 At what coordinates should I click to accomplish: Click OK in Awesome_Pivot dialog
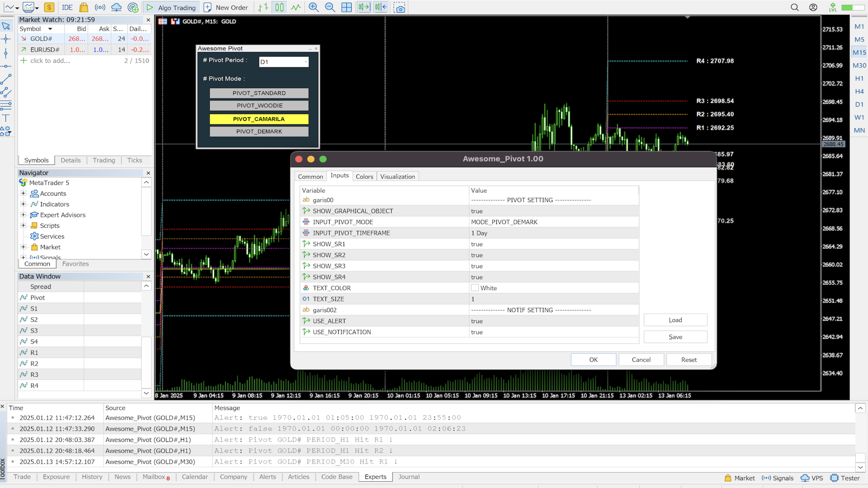coord(593,360)
